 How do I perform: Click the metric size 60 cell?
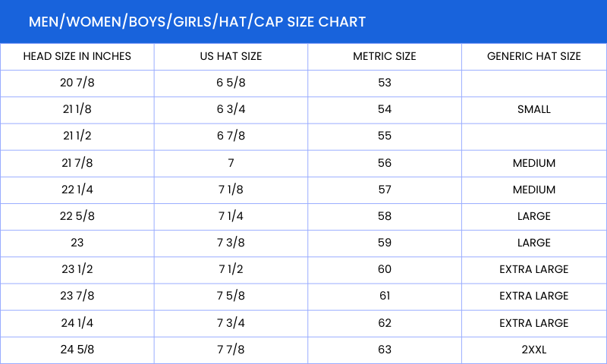[x=385, y=269]
